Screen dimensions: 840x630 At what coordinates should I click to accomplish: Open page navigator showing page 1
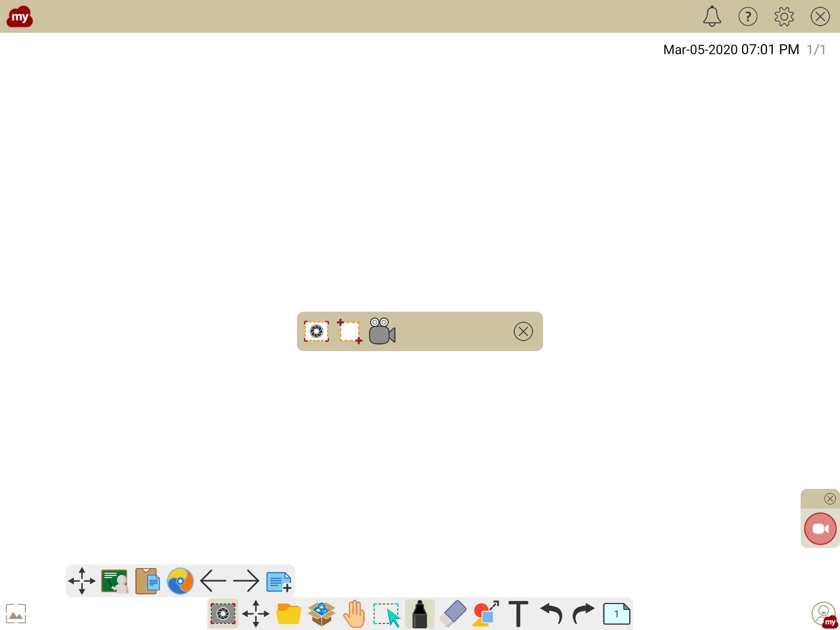pos(616,614)
